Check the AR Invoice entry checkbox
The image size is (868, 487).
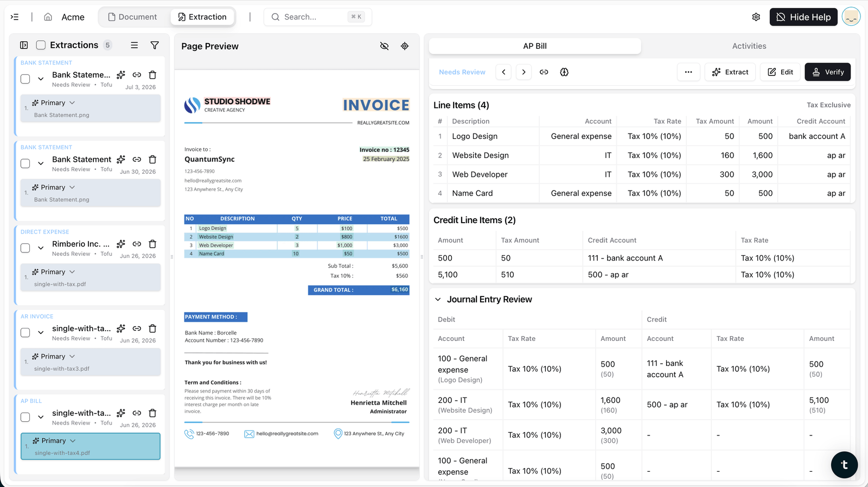click(x=25, y=332)
